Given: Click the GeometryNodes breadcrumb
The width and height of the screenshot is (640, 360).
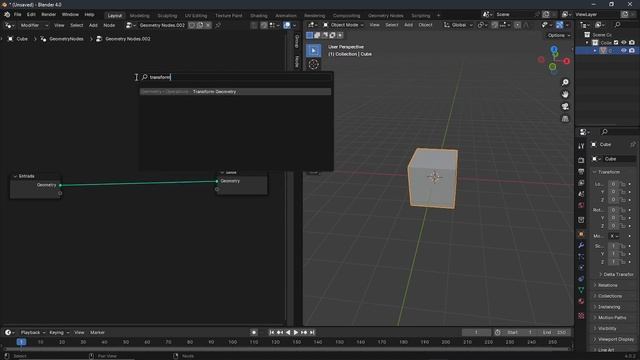Looking at the screenshot, I should (62, 39).
